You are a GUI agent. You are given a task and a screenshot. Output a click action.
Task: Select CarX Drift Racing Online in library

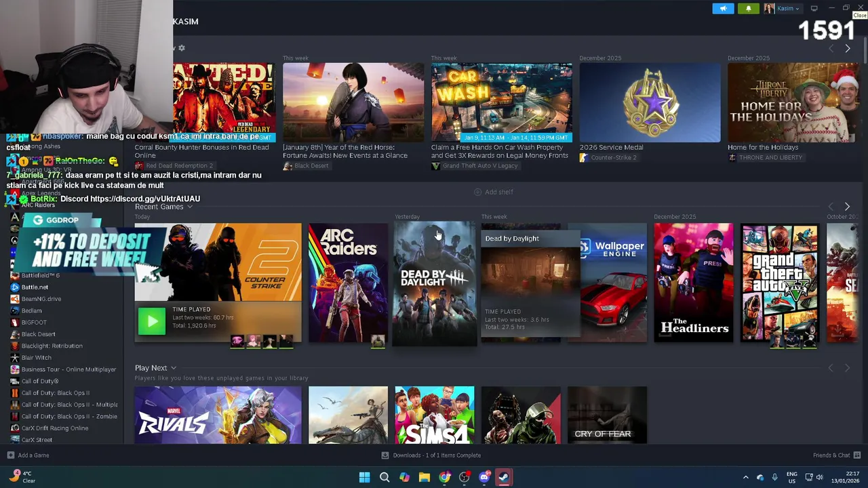pyautogui.click(x=55, y=428)
